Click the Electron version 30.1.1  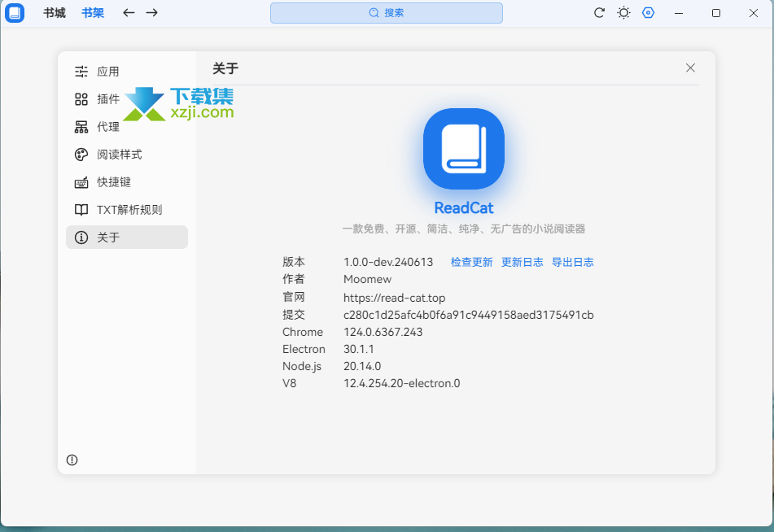[x=359, y=350]
